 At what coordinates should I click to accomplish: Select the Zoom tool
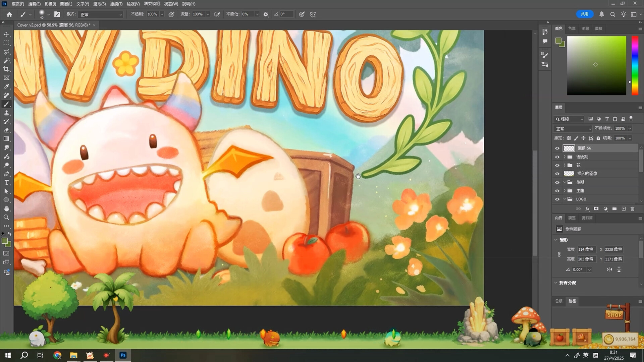click(x=6, y=217)
